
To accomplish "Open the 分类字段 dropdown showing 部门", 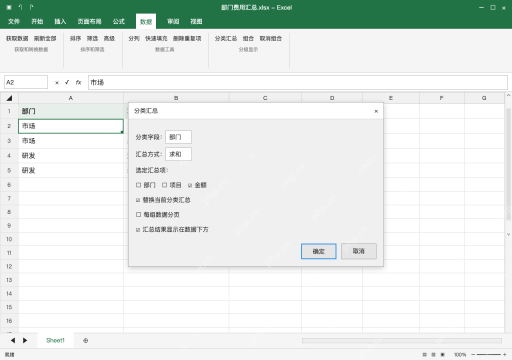I will point(178,137).
